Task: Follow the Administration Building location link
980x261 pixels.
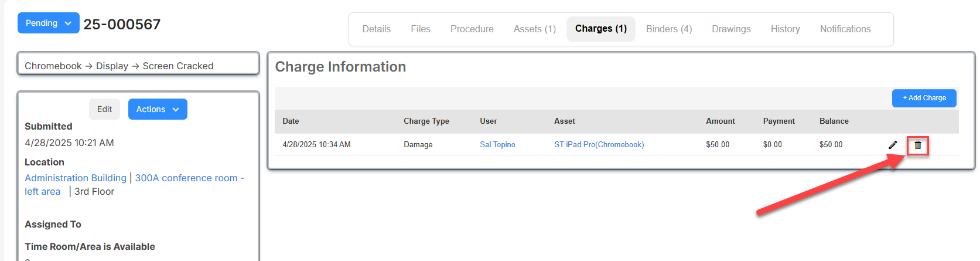Action: 76,178
